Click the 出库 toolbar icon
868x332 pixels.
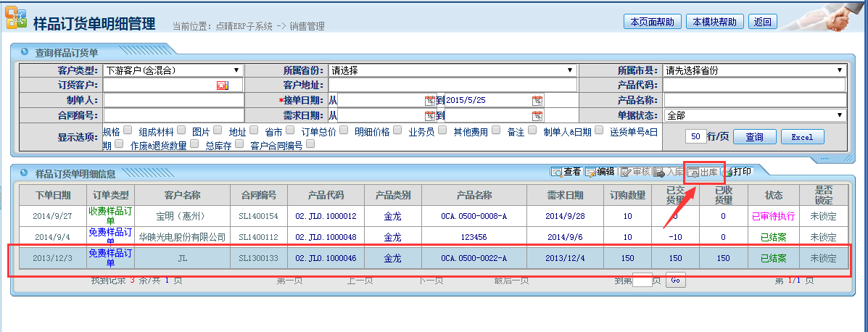pos(693,173)
